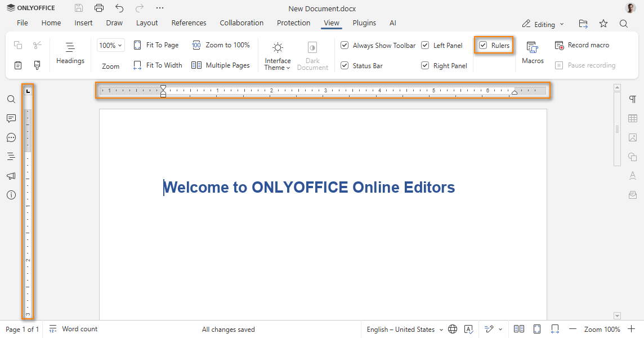Screen dimensions: 644x338
Task: Switch to the Home tab
Action: [51, 23]
